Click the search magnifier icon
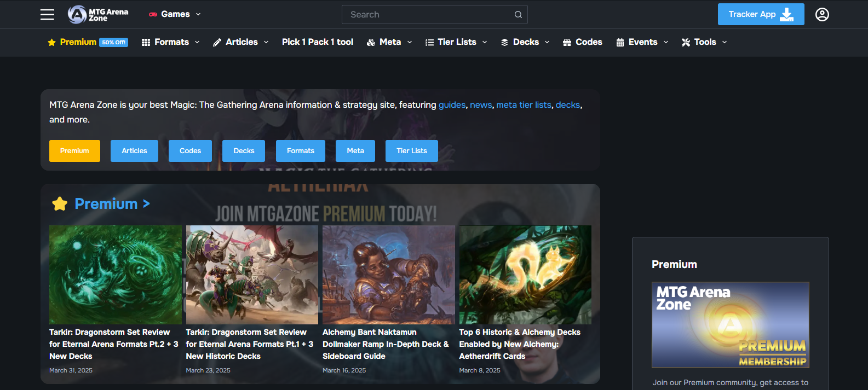Image resolution: width=868 pixels, height=390 pixels. (518, 15)
